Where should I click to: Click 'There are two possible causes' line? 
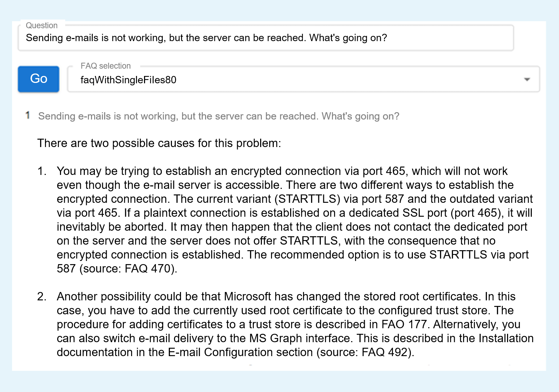pyautogui.click(x=159, y=143)
